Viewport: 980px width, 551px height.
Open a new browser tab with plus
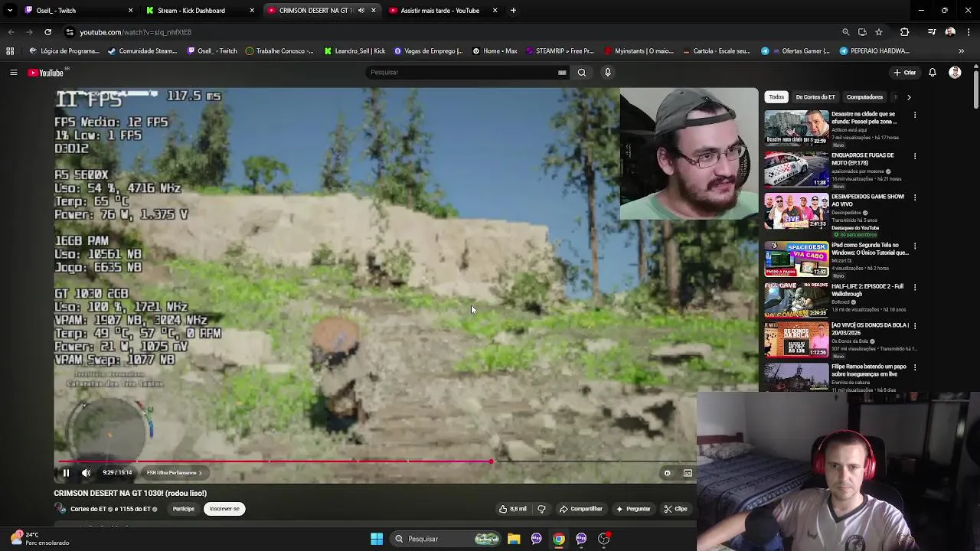[x=513, y=11]
